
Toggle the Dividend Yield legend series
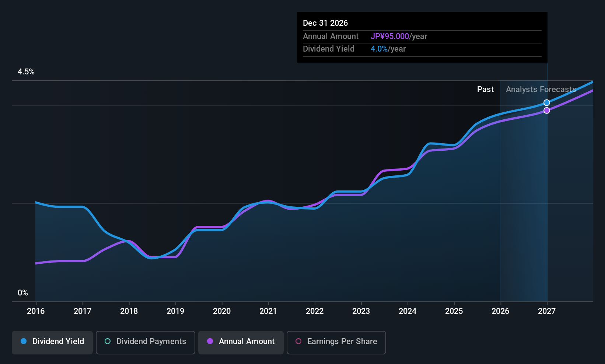pos(52,342)
